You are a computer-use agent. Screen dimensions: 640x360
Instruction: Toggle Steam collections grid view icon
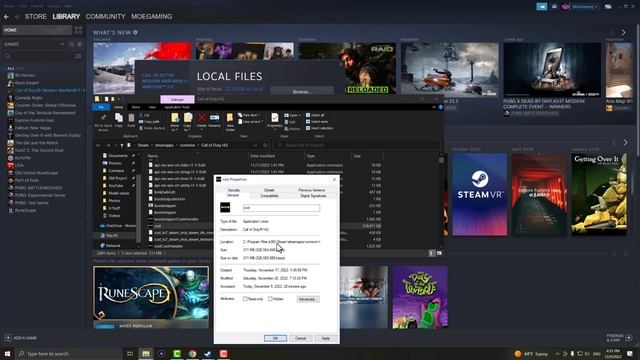pos(78,30)
